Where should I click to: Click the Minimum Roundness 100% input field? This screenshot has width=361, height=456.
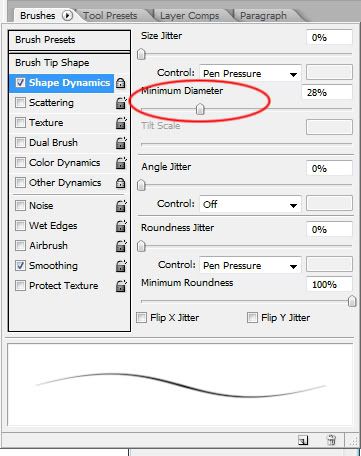pyautogui.click(x=329, y=284)
